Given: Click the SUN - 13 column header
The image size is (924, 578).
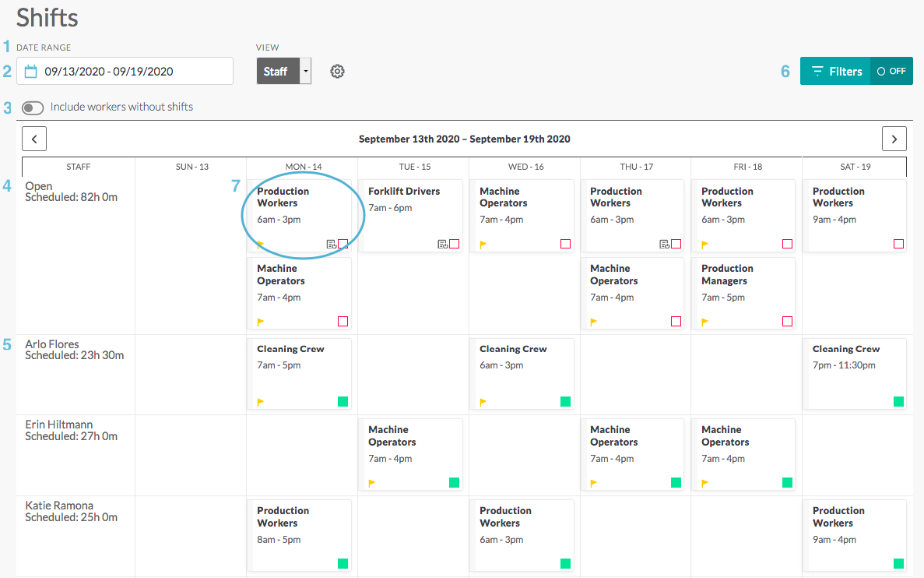Looking at the screenshot, I should coord(192,167).
